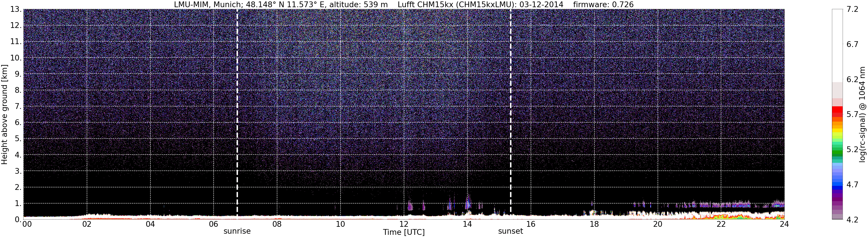Click the colorbar 6.2 value label

(x=852, y=80)
